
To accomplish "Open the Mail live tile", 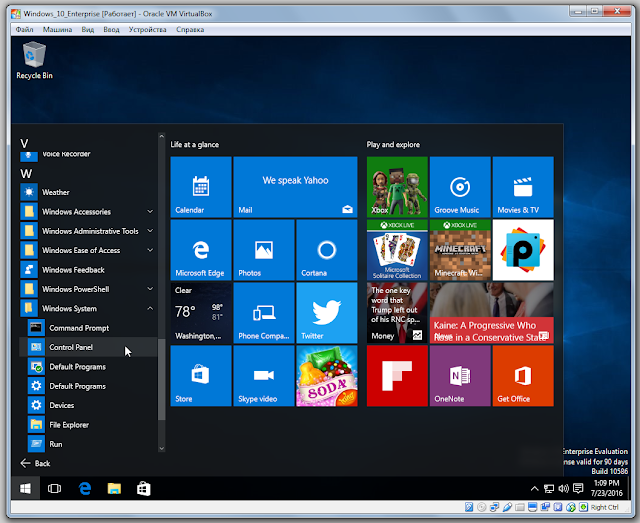I will (295, 187).
